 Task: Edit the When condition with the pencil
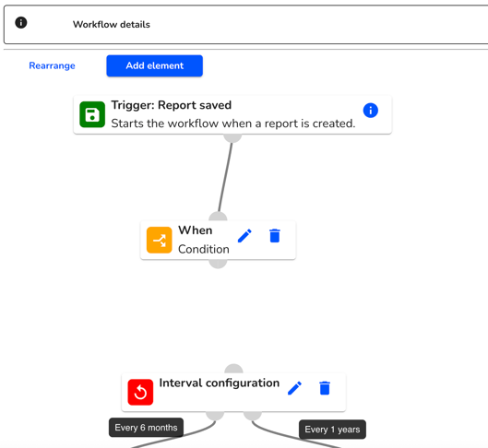pyautogui.click(x=244, y=236)
